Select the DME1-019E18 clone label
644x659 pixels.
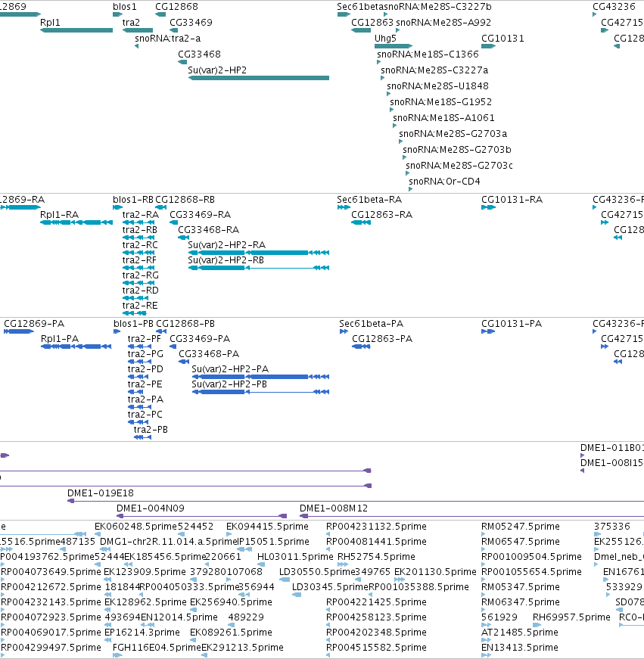click(101, 493)
